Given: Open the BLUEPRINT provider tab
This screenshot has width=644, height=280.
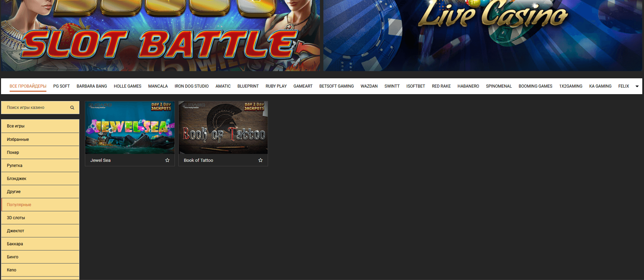Looking at the screenshot, I should tap(248, 86).
